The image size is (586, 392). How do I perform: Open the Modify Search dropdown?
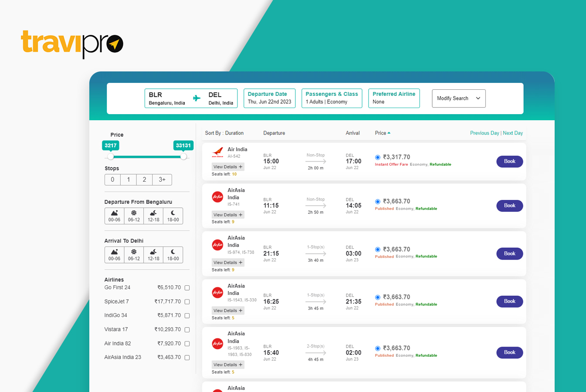pos(459,98)
